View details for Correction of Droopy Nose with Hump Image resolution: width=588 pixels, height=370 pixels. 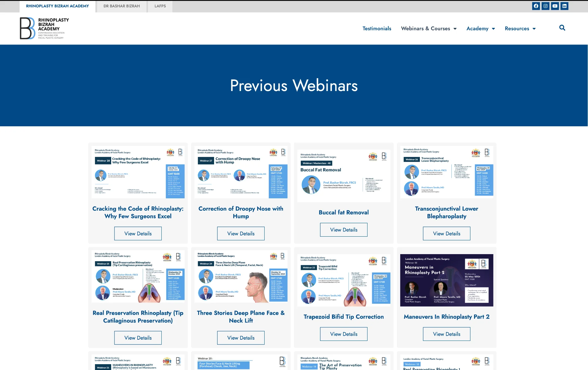pyautogui.click(x=241, y=234)
